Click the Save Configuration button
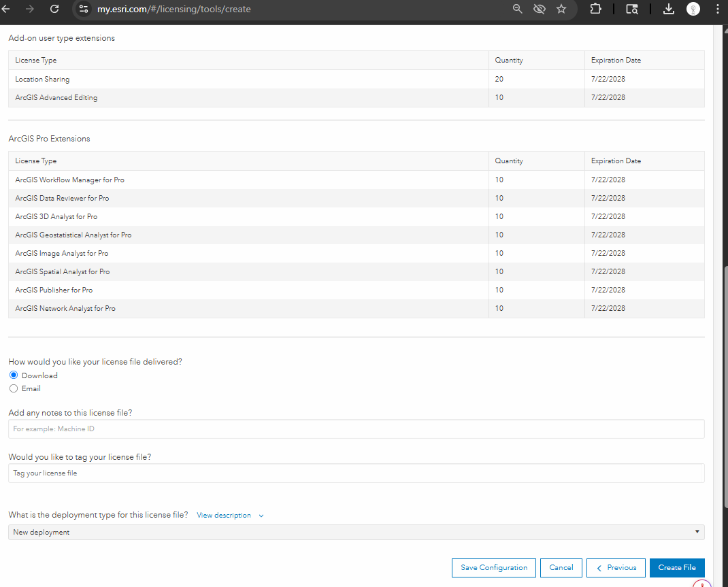This screenshot has width=728, height=587. point(493,568)
